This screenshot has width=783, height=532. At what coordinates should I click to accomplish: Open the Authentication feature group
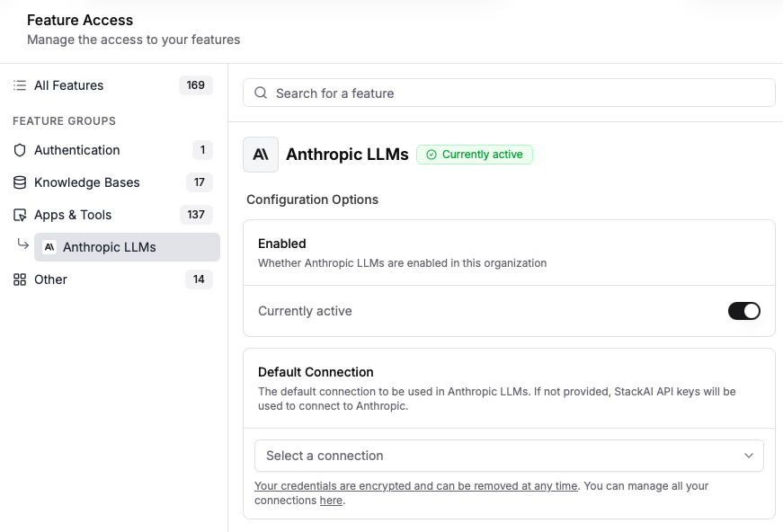point(77,150)
